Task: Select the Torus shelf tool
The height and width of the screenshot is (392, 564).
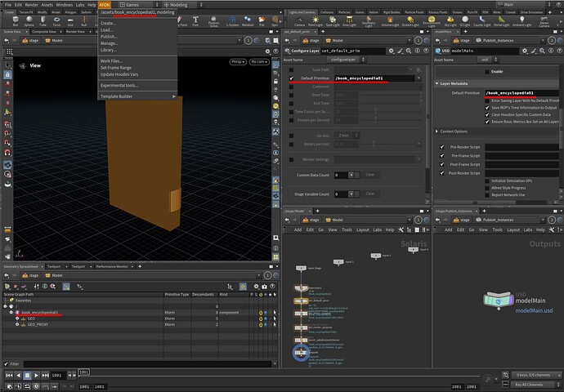Action: pyautogui.click(x=56, y=21)
